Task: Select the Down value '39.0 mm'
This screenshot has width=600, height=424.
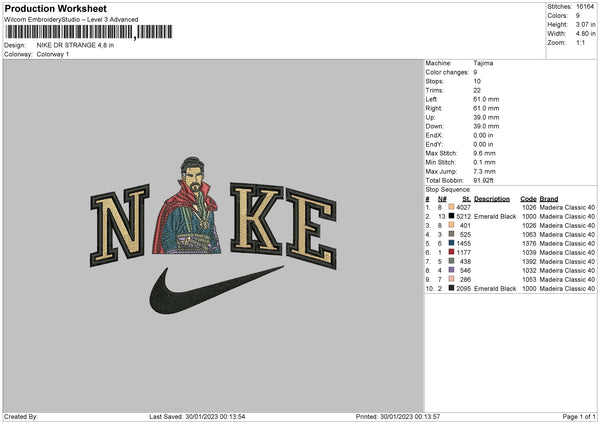Action: (486, 126)
